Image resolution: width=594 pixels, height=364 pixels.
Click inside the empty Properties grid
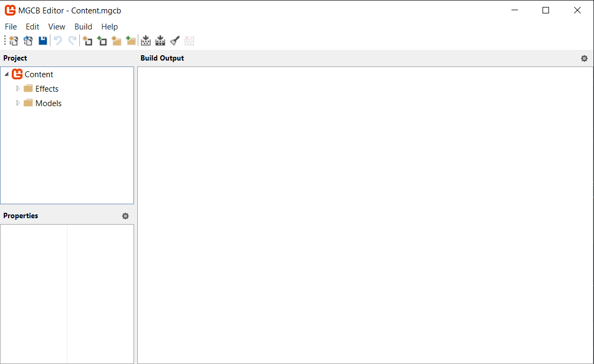[x=67, y=294]
